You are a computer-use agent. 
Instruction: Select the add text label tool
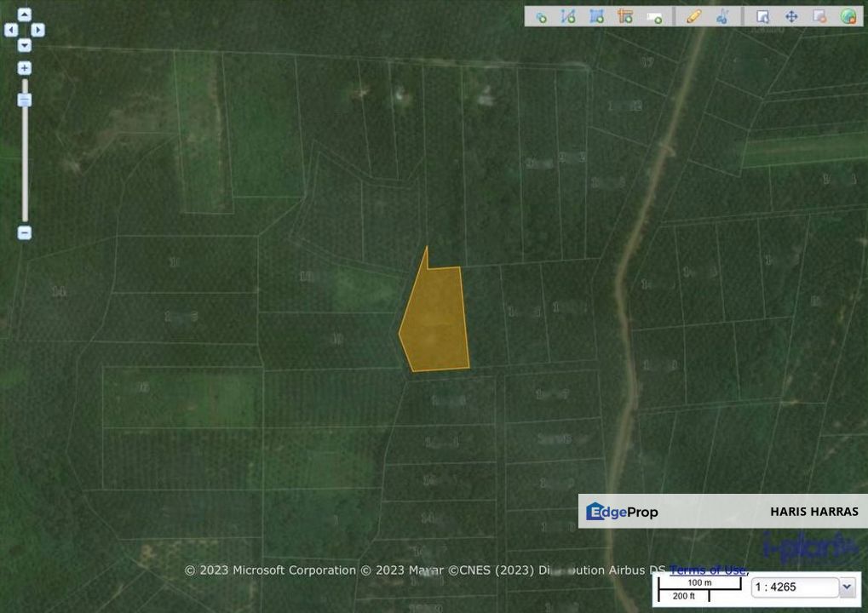(654, 16)
